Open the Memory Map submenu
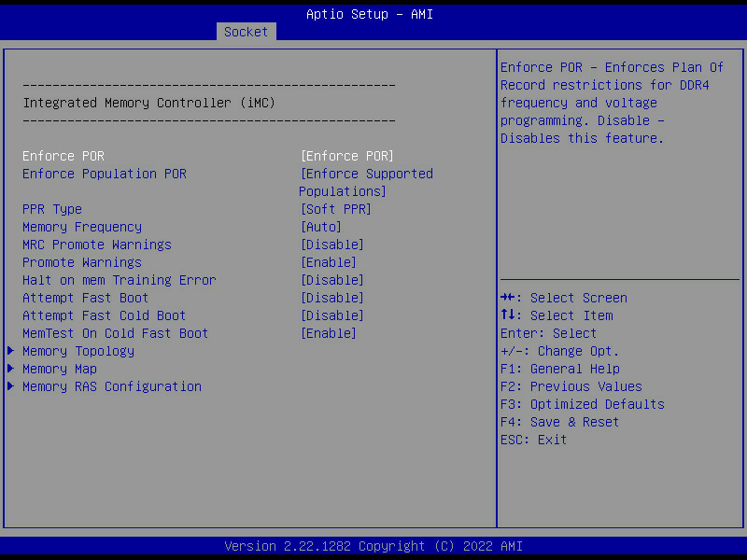747x560 pixels. [x=60, y=369]
